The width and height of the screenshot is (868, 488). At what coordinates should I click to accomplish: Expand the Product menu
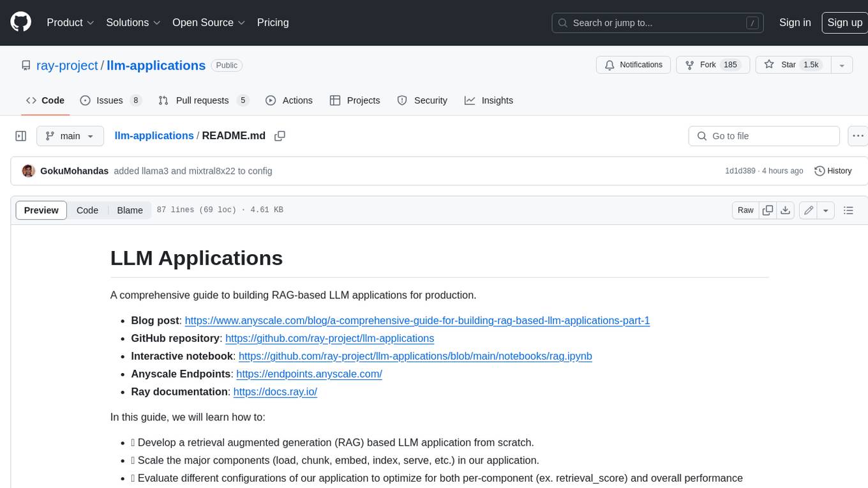[70, 22]
